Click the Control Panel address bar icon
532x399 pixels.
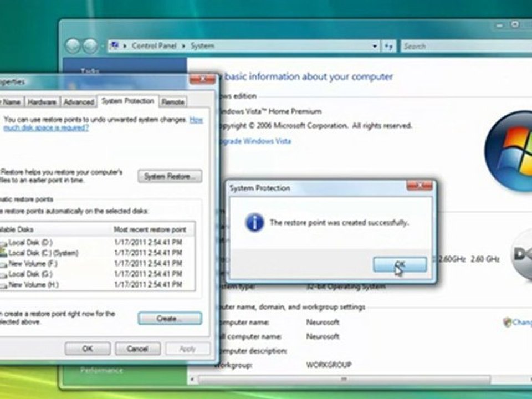coord(115,45)
